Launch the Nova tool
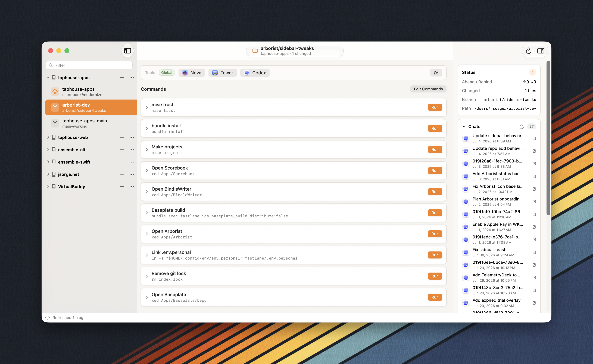Viewport: 593px width, 364px height. (192, 73)
